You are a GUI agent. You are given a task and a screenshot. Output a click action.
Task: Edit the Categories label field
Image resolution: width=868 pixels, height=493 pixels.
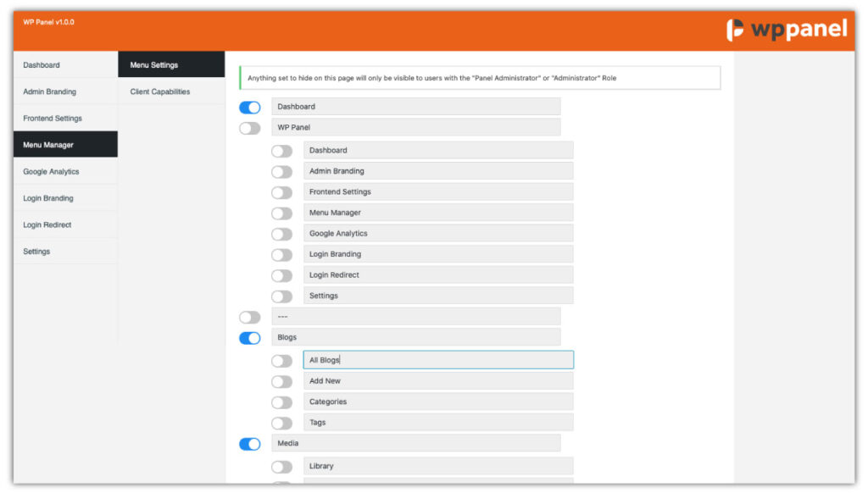438,402
